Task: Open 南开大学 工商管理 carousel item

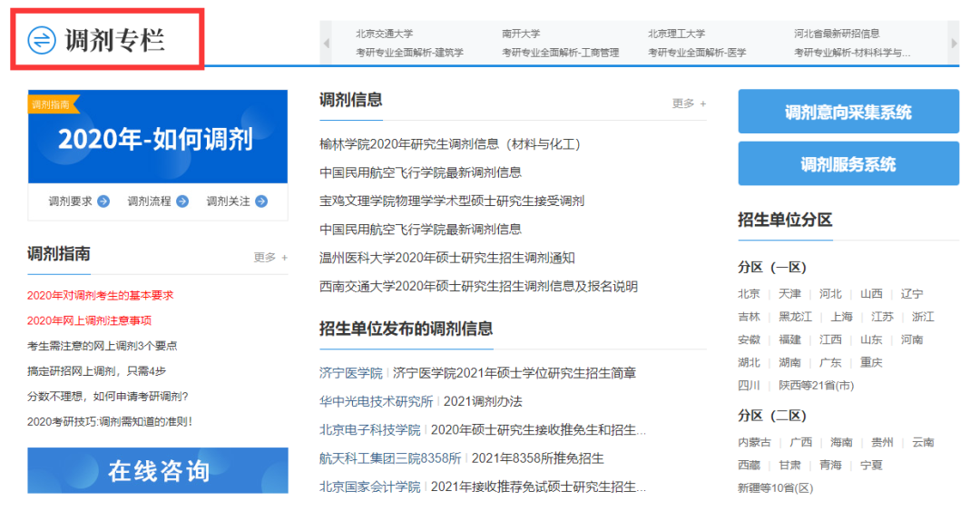Action: 560,44
